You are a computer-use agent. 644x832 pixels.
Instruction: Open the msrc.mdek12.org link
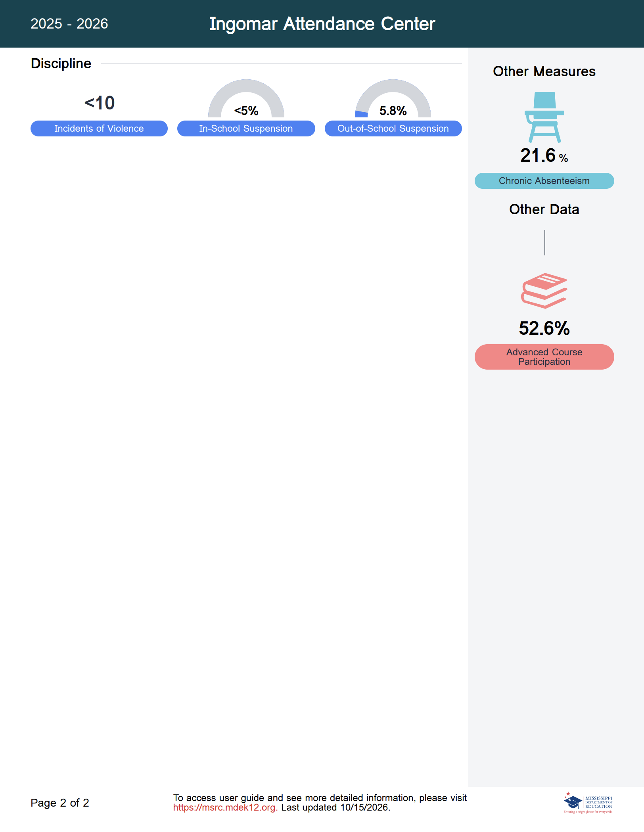pos(225,807)
